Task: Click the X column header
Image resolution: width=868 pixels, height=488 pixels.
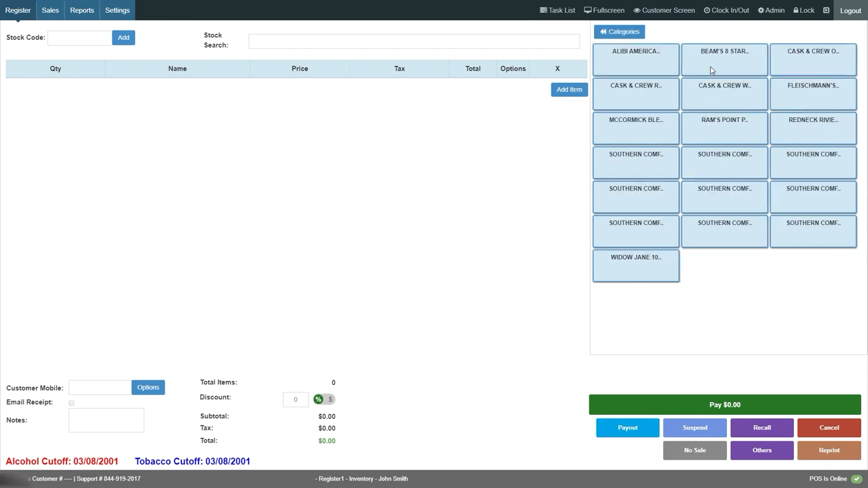Action: tap(557, 68)
